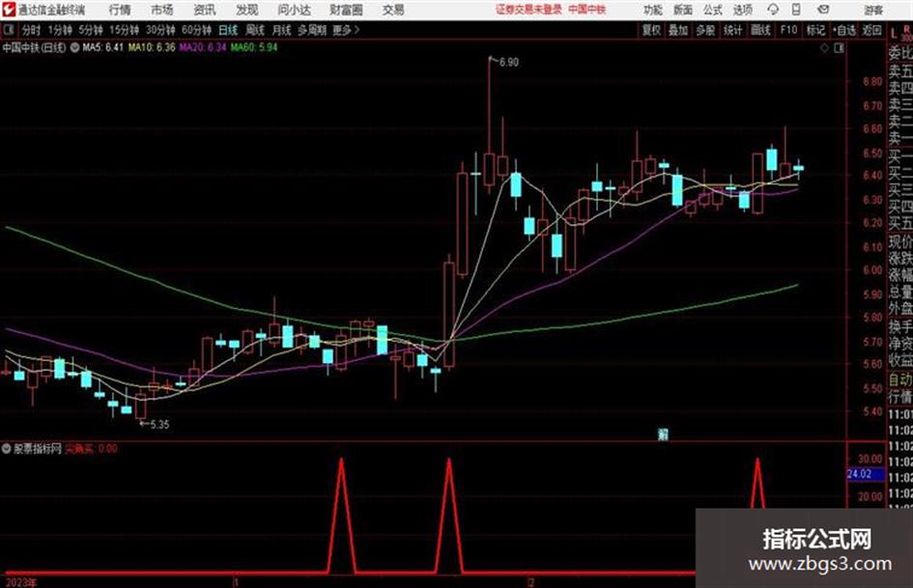Click the red 中国中铁 stock name link
Viewport: 913px width, 588px height.
tap(587, 10)
